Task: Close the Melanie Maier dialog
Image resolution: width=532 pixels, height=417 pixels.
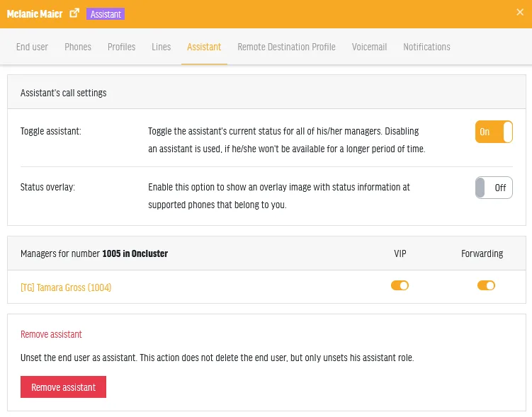Action: (x=520, y=12)
